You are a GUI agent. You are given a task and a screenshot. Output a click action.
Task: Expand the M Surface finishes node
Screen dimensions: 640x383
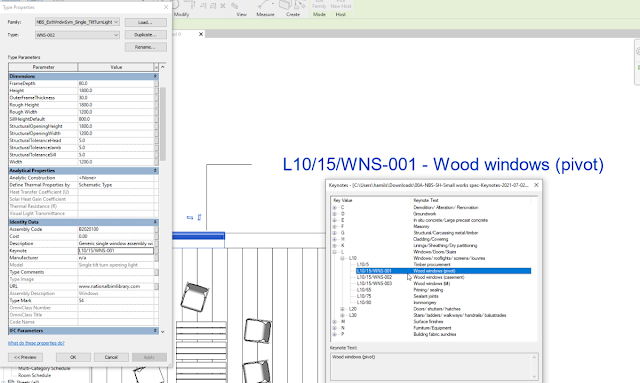pos(335,322)
